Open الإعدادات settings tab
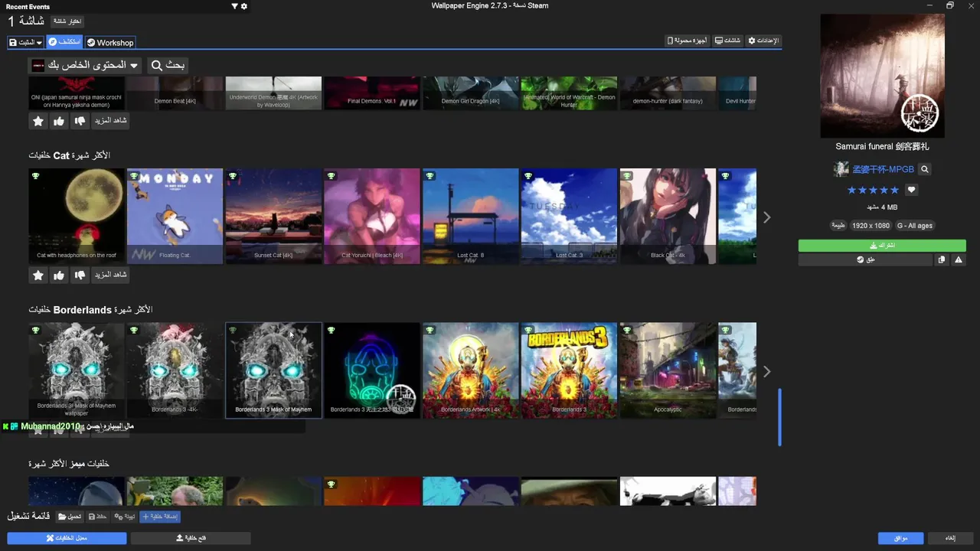The image size is (980, 551). coord(763,41)
